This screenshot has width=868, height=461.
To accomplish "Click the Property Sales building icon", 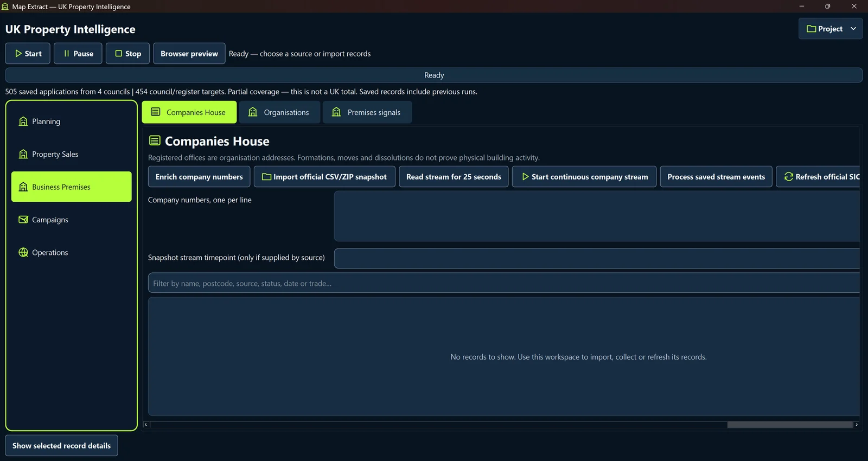I will pos(23,155).
